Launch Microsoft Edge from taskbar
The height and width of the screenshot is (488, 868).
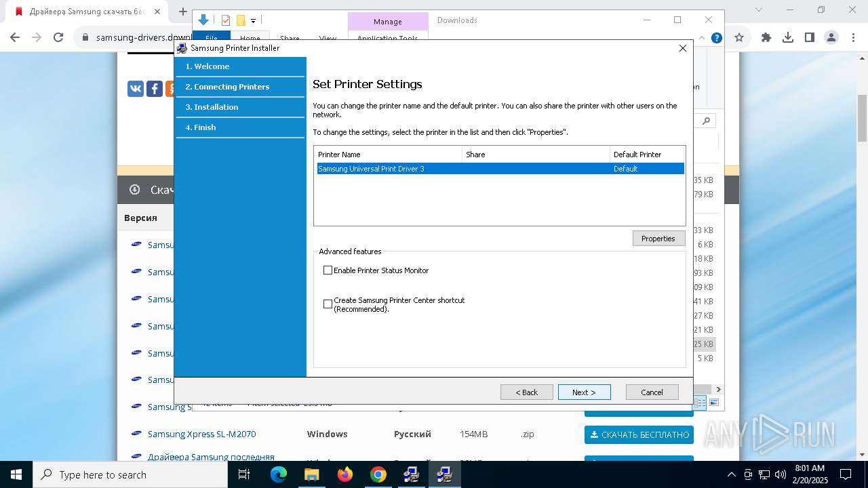pos(279,474)
